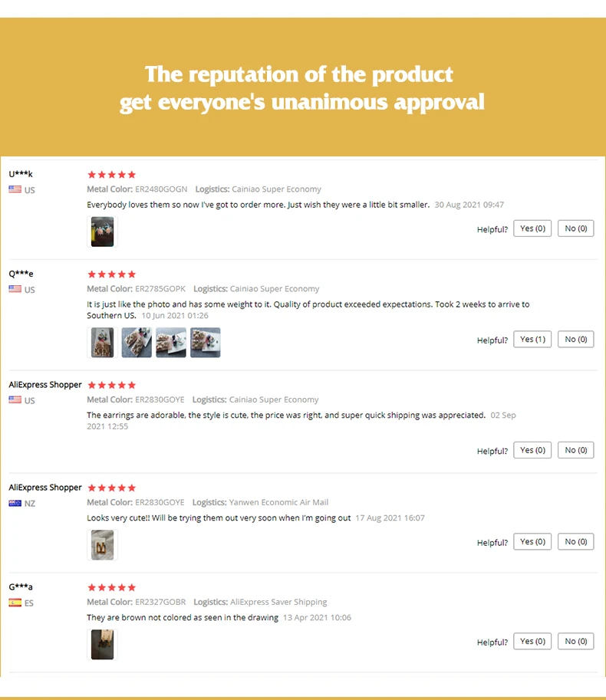Open NZ shopper's earring photo thumbnail
This screenshot has width=606, height=700.
(102, 544)
